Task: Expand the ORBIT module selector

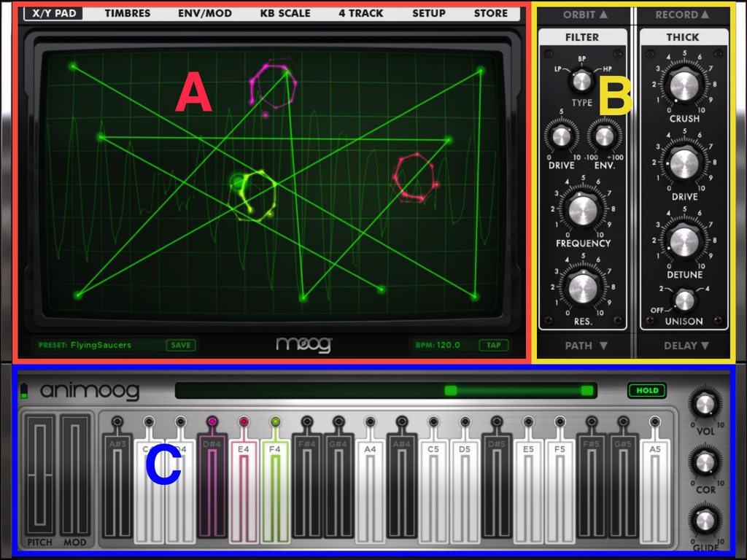Action: click(x=585, y=15)
